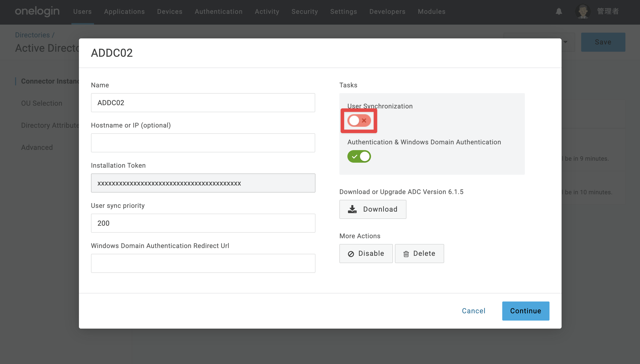Screen dimensions: 640x364
Task: Open the Devices menu
Action: [170, 12]
